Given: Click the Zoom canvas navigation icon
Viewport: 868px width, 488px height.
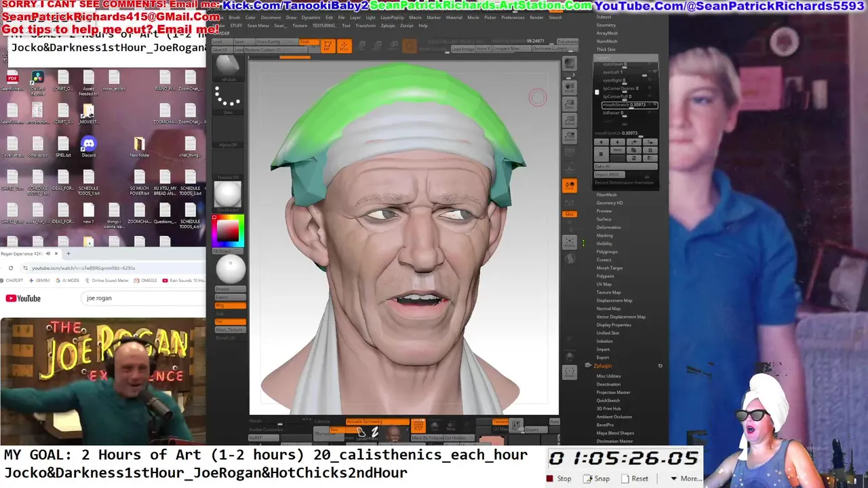Looking at the screenshot, I should (570, 105).
